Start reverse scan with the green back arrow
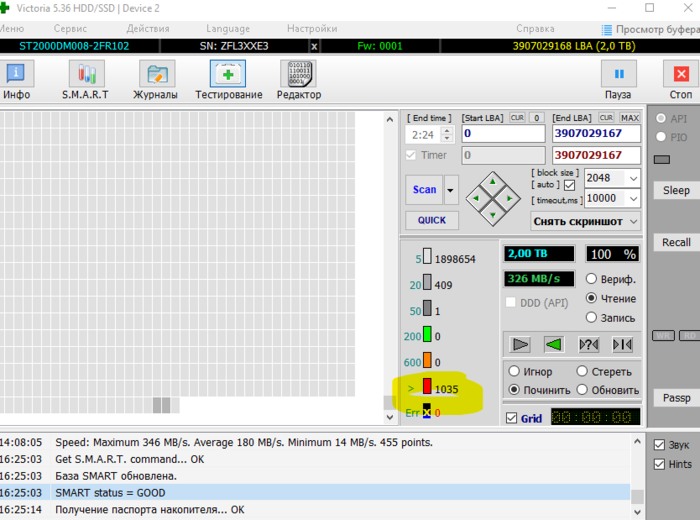The height and width of the screenshot is (520, 700). (x=554, y=345)
